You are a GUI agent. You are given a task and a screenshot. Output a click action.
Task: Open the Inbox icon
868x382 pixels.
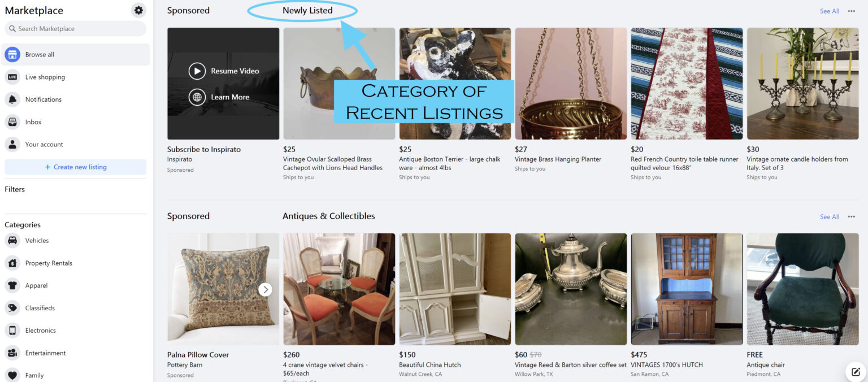pos(12,122)
